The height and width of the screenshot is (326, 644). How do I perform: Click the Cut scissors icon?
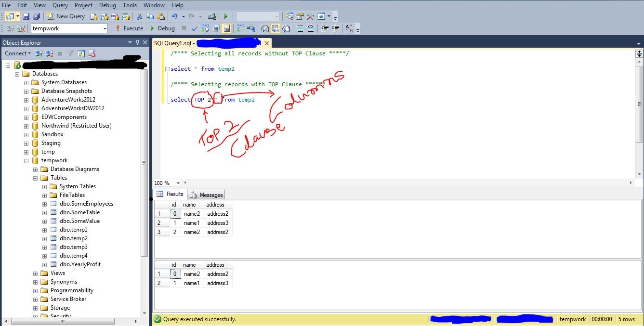[139, 16]
